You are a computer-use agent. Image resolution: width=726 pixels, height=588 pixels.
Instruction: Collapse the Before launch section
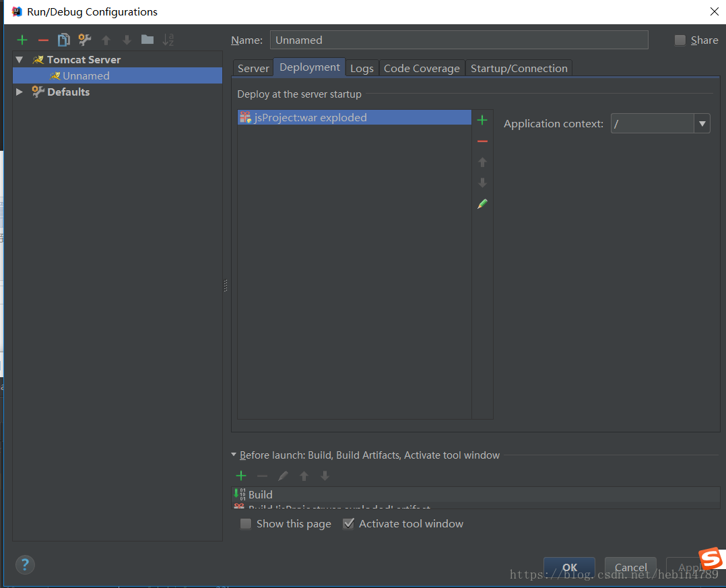pyautogui.click(x=234, y=455)
